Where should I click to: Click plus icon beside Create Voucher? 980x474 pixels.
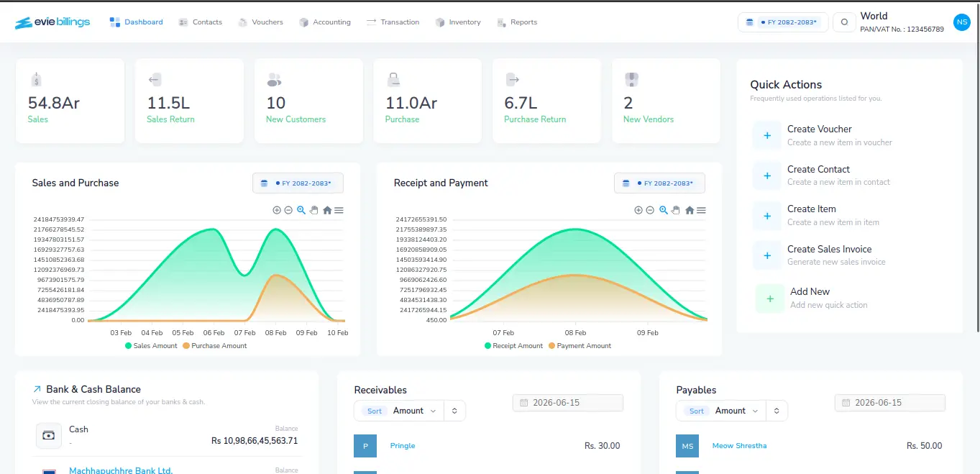[x=767, y=135]
